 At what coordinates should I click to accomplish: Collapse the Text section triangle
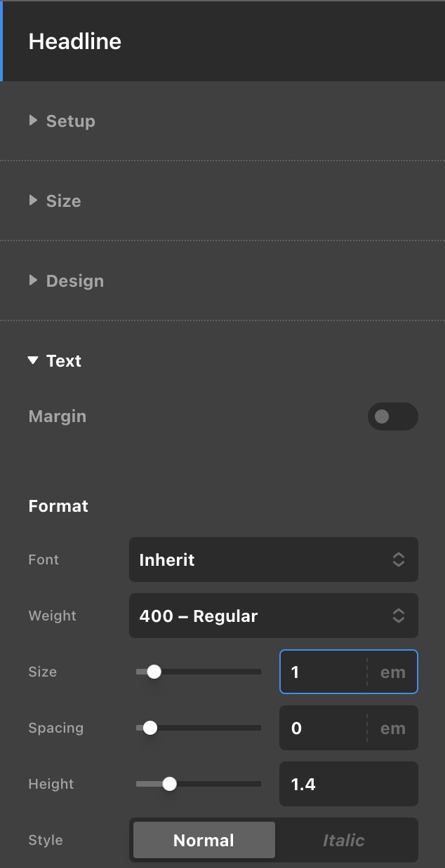point(32,360)
